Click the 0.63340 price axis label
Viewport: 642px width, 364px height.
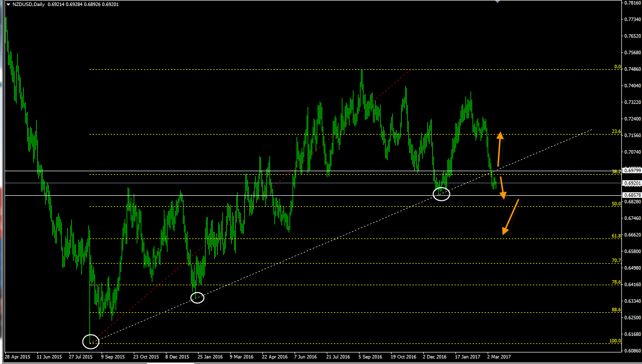[632, 301]
